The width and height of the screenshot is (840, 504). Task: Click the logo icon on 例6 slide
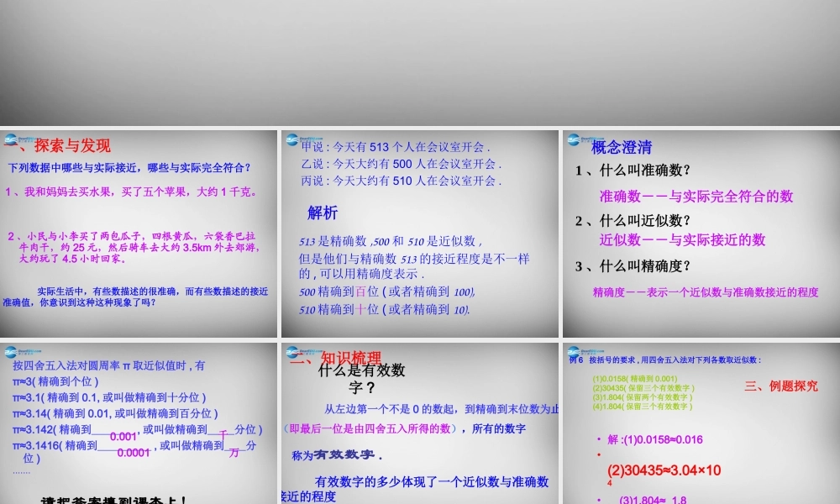574,352
